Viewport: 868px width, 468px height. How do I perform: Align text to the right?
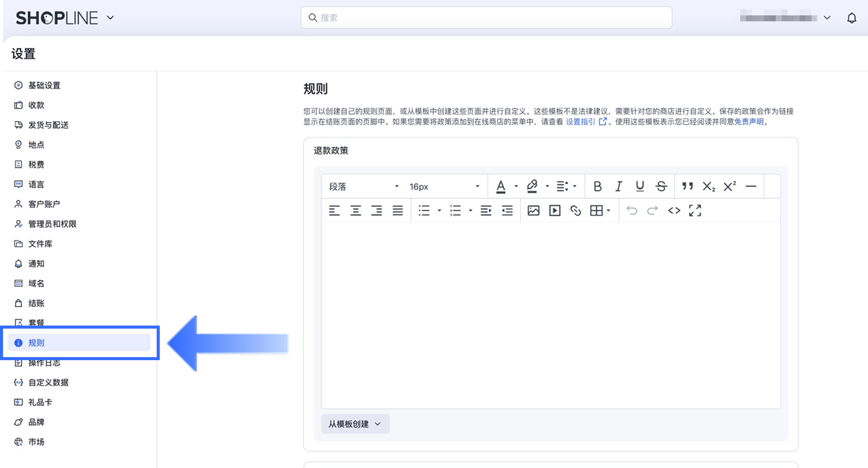377,211
